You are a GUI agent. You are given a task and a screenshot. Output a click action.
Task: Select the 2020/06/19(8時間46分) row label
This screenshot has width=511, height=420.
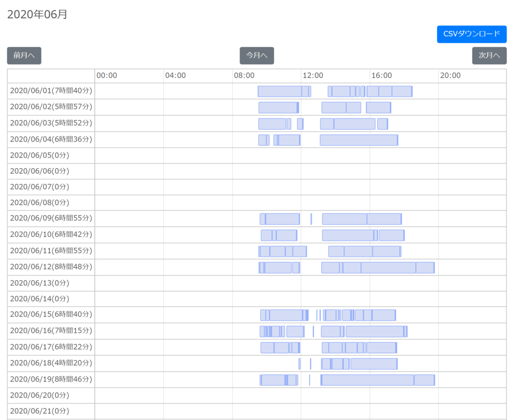pos(51,380)
